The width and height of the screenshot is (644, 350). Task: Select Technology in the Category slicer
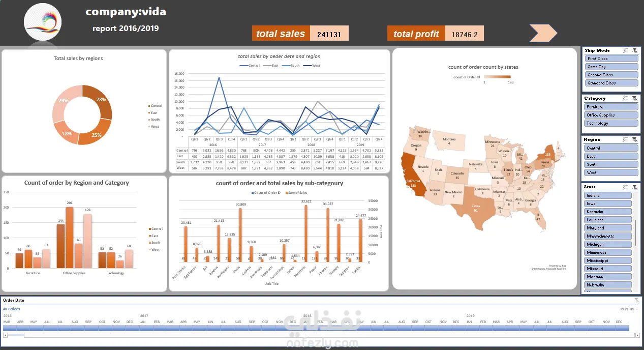pos(611,123)
